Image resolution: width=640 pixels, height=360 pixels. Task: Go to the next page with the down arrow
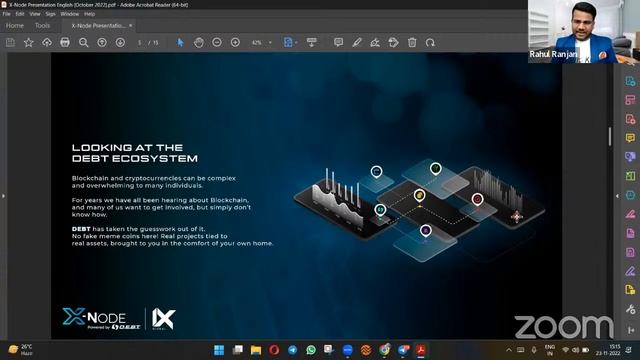click(120, 42)
